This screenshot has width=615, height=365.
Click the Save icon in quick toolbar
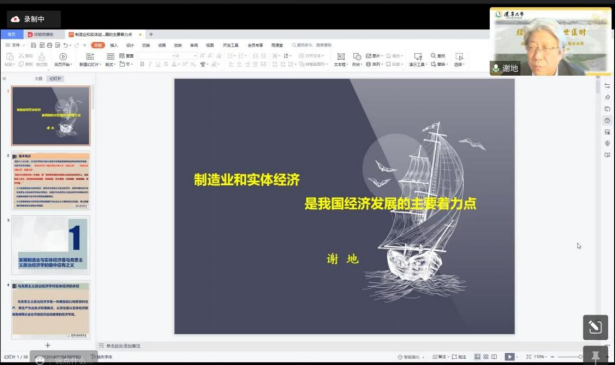(34, 45)
